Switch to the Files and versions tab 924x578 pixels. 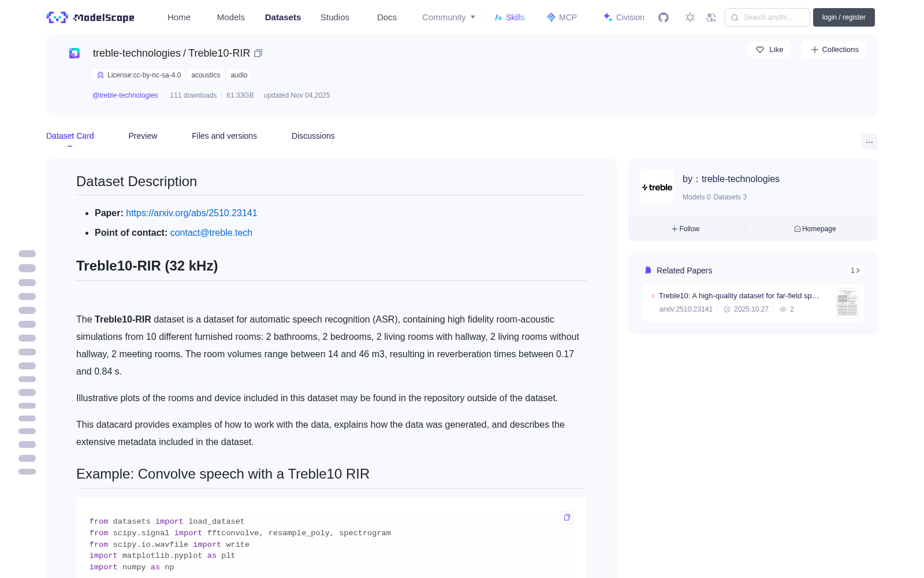224,136
